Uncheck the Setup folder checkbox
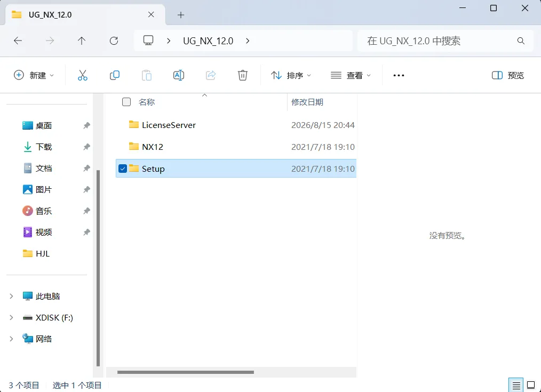 coord(123,169)
